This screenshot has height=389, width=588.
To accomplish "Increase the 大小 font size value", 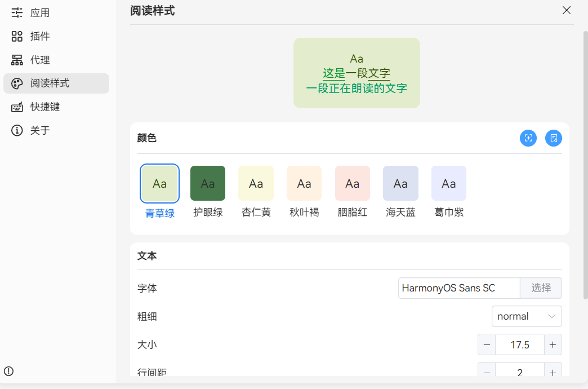I will (553, 344).
